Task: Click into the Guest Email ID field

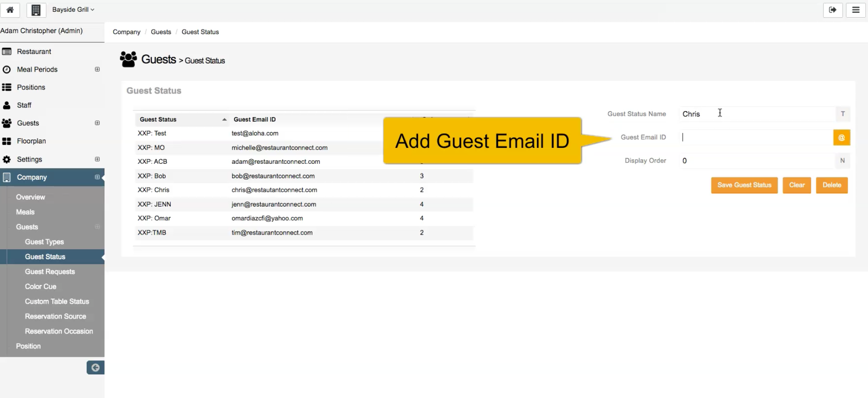Action: pos(755,138)
